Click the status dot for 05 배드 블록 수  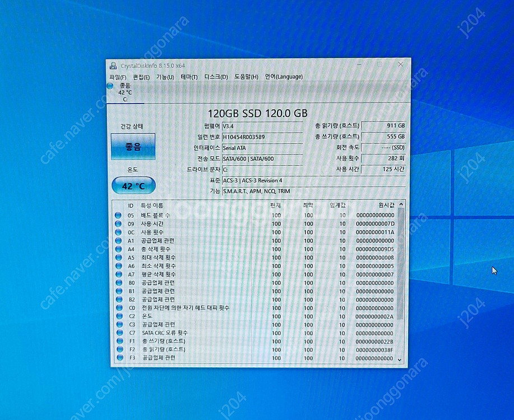tap(118, 215)
